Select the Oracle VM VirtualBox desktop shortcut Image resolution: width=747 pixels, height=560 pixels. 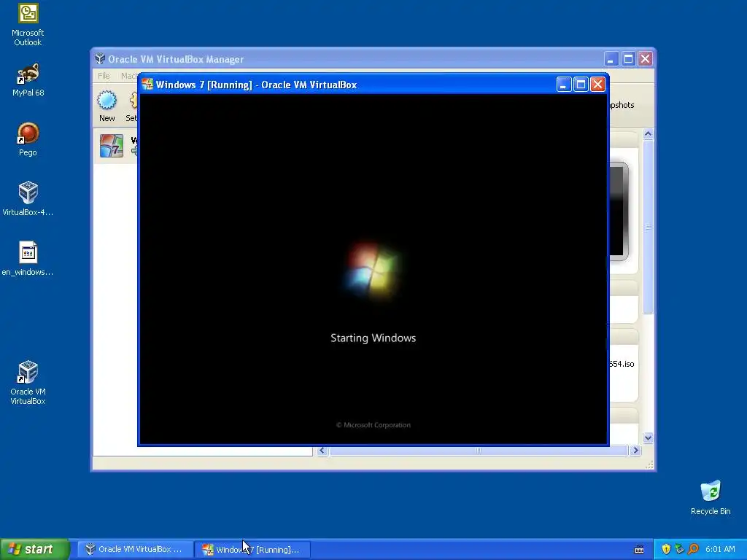(28, 383)
